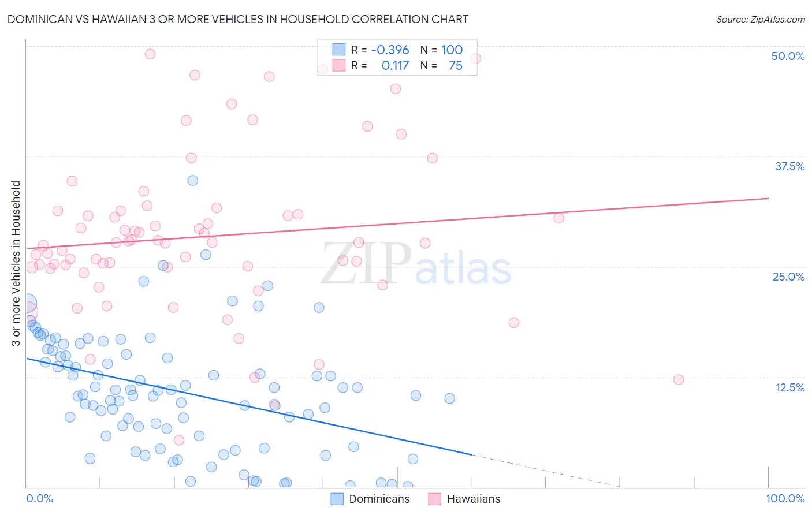Screen dimensions: 812x515
Task: Click the -0.396 correlation value
Action: (x=390, y=50)
